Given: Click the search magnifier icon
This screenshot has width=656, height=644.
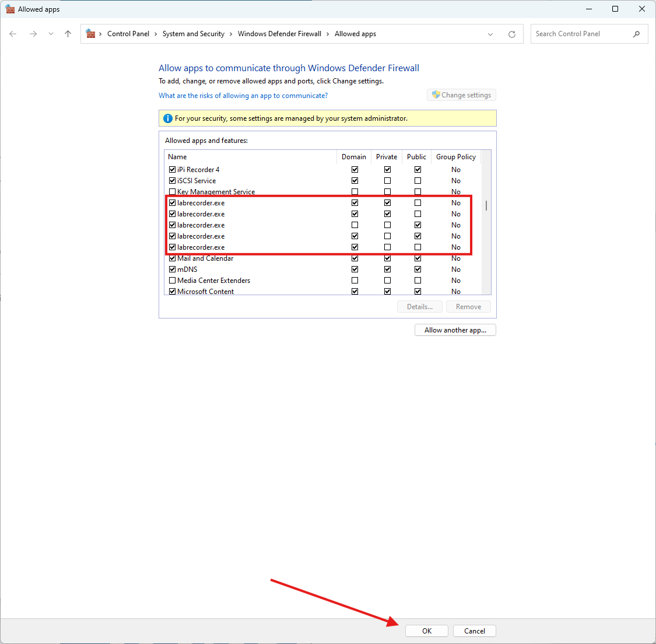Looking at the screenshot, I should [x=636, y=34].
